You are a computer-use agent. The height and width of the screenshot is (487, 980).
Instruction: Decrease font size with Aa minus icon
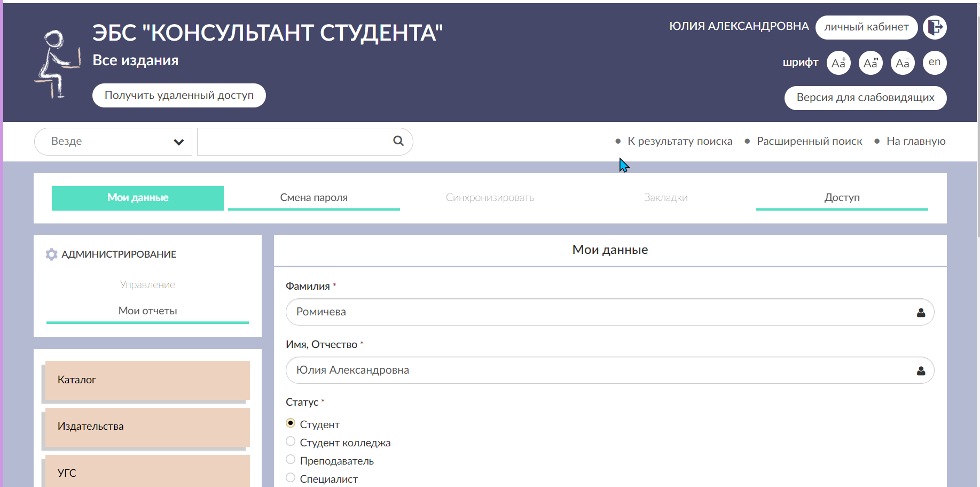click(x=903, y=63)
